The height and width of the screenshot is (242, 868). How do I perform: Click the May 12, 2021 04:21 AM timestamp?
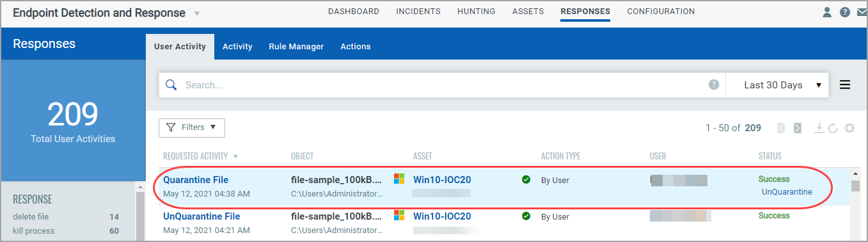point(207,230)
